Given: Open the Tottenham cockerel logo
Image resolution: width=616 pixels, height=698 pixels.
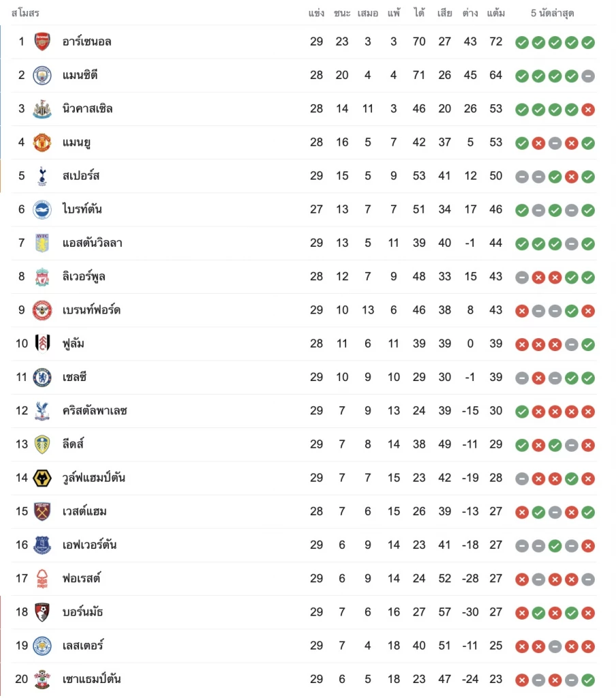Looking at the screenshot, I should click(42, 176).
